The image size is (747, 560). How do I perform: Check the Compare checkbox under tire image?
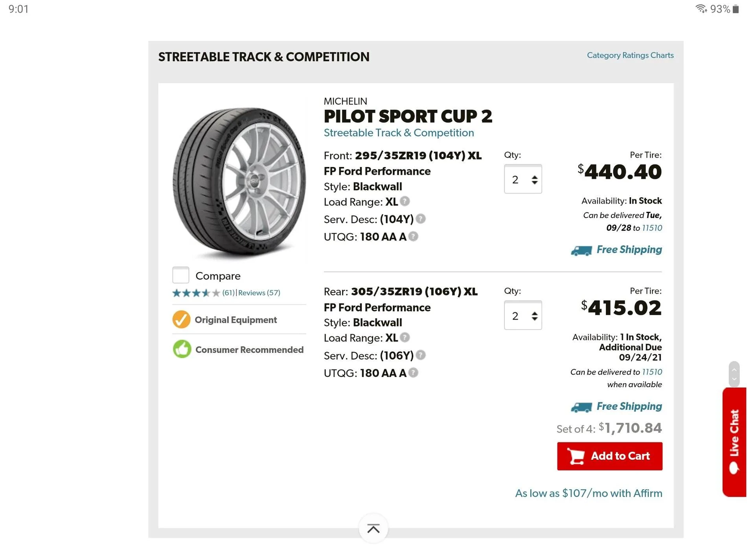[x=181, y=275]
